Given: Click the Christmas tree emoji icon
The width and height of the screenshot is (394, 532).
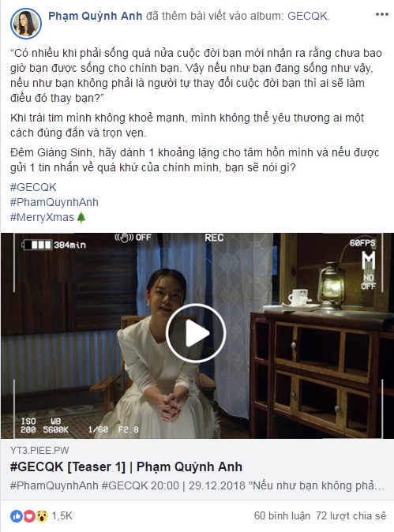Looking at the screenshot, I should (x=81, y=217).
